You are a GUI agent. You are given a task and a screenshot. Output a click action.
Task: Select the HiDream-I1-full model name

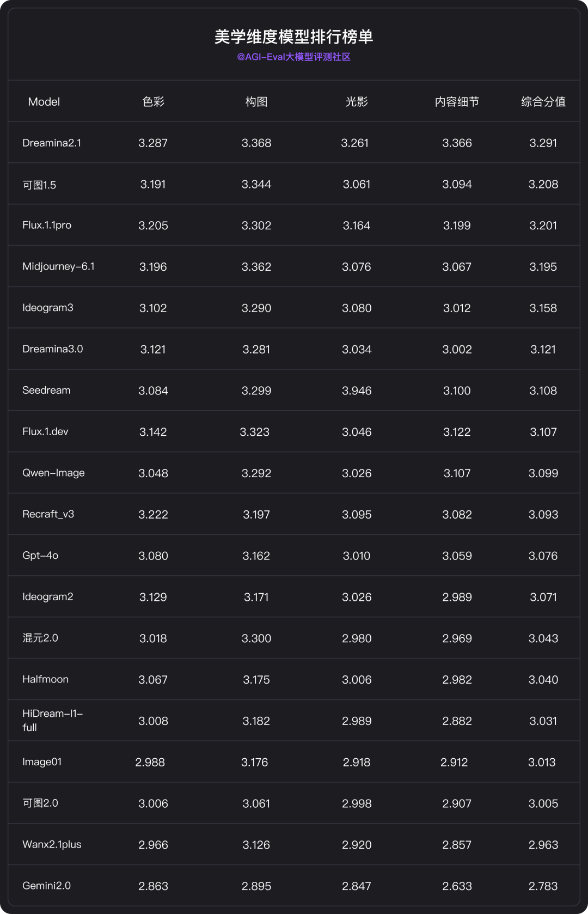click(x=52, y=720)
